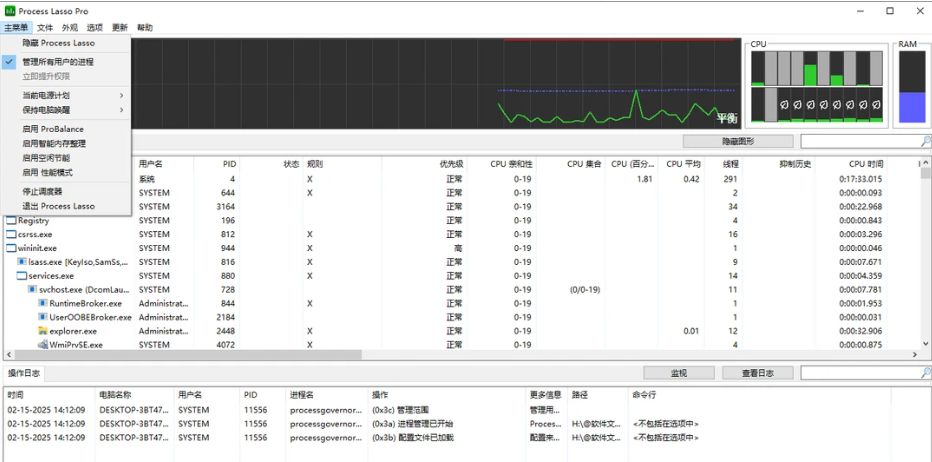Click the magnifier icon in the process search box
Screen dimensions: 932x462
tap(925, 141)
